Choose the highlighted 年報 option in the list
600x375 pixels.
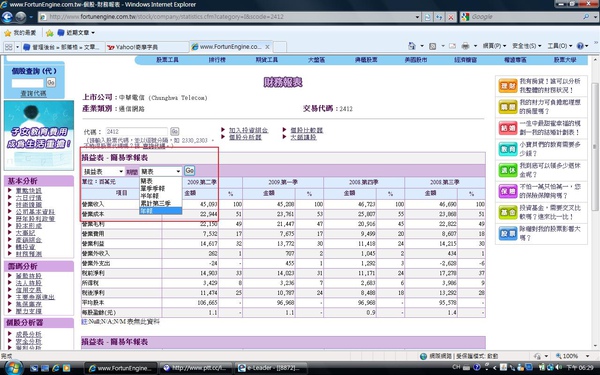[x=160, y=210]
